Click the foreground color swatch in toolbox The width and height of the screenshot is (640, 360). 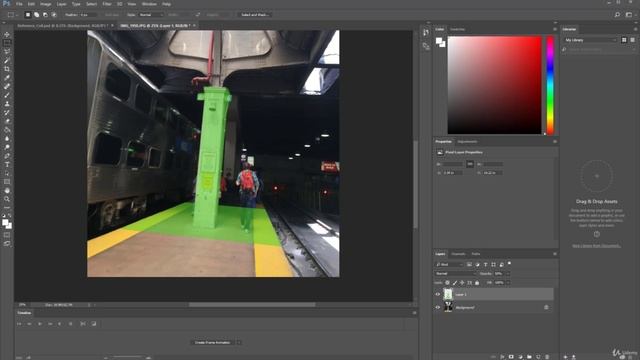click(5, 222)
